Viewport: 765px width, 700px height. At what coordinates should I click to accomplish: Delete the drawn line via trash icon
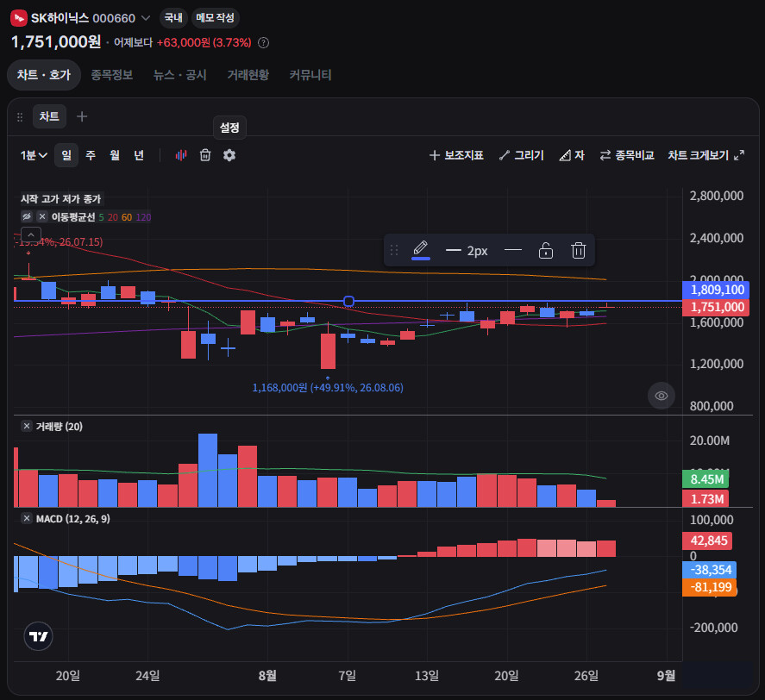578,250
